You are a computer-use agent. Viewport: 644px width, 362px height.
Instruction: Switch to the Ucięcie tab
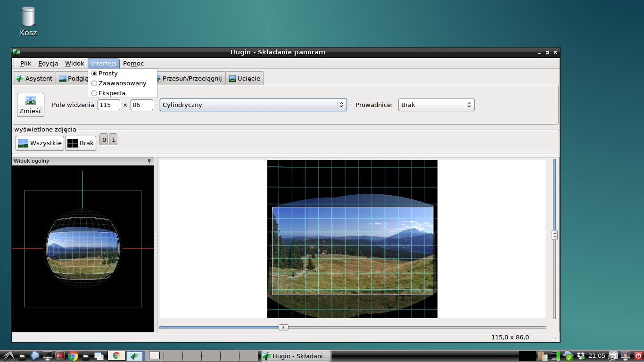click(x=244, y=79)
